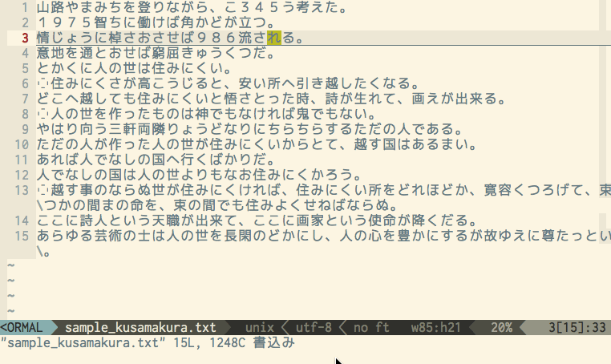
Task: Click the full-width space marker starting line 8
Action: [43, 114]
